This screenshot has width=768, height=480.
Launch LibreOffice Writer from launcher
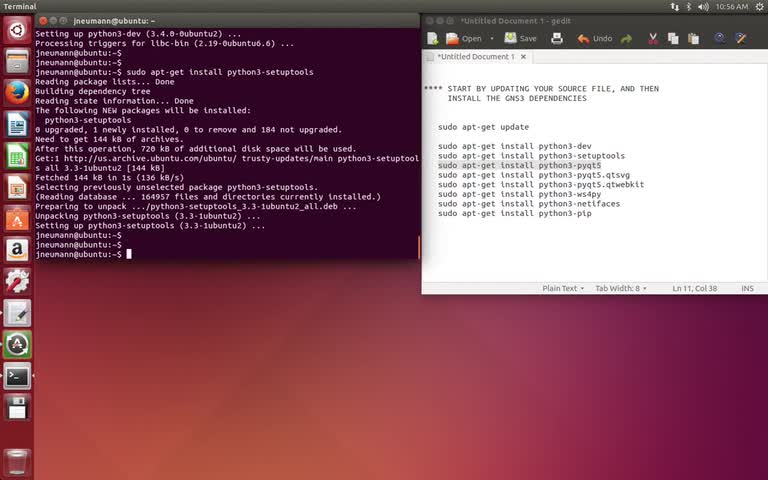[x=17, y=124]
